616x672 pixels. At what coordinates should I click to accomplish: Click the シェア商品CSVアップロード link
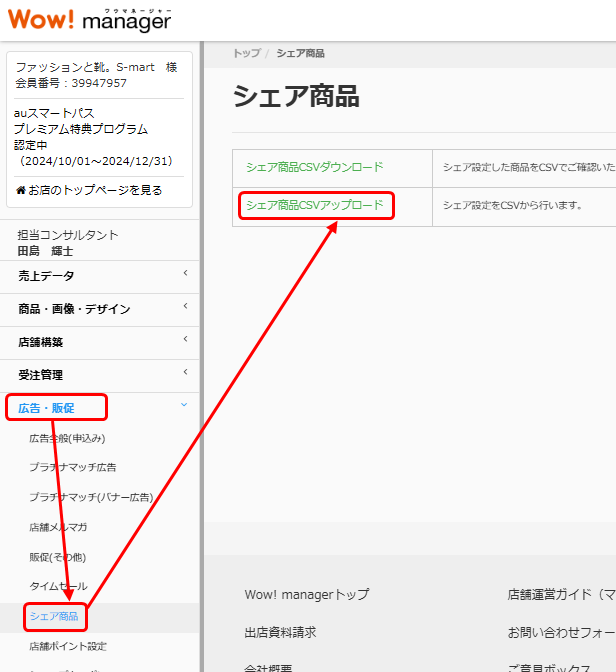tap(314, 205)
